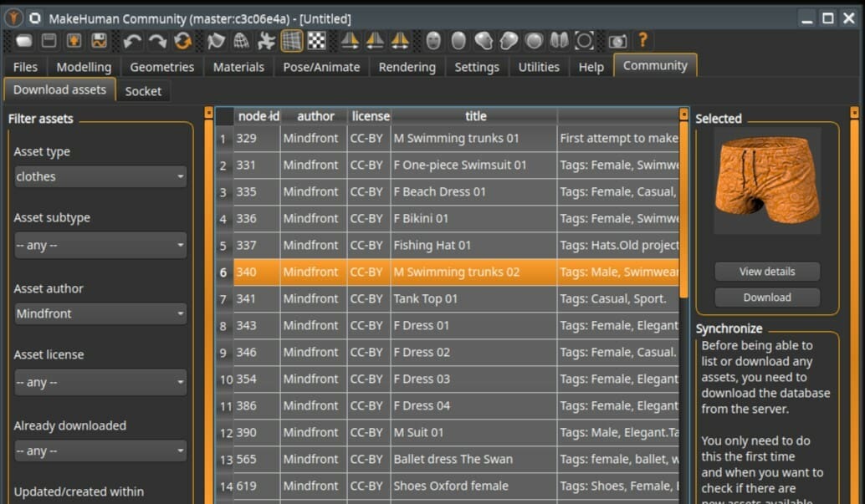Open the Utilities tab
The width and height of the screenshot is (865, 504).
[x=539, y=67]
